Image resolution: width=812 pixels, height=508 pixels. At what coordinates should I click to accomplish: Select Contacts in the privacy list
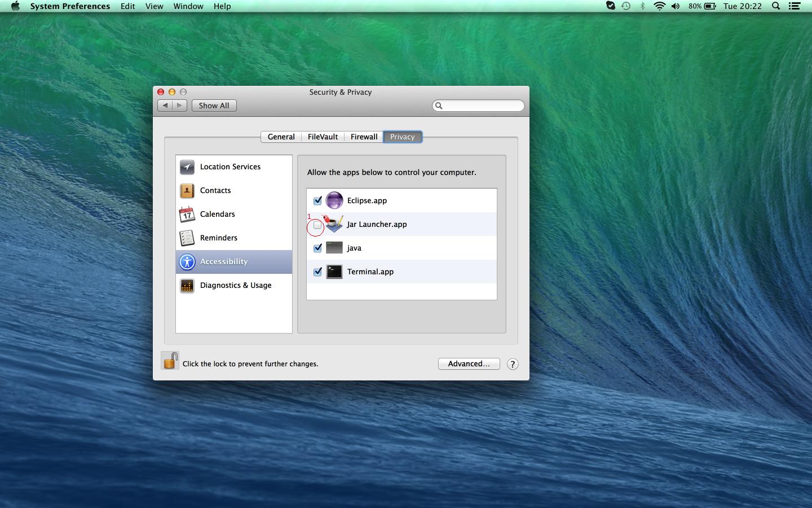234,191
